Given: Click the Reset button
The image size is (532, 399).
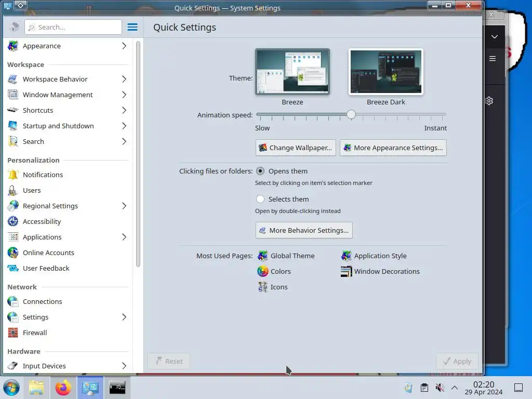Looking at the screenshot, I should coord(169,362).
